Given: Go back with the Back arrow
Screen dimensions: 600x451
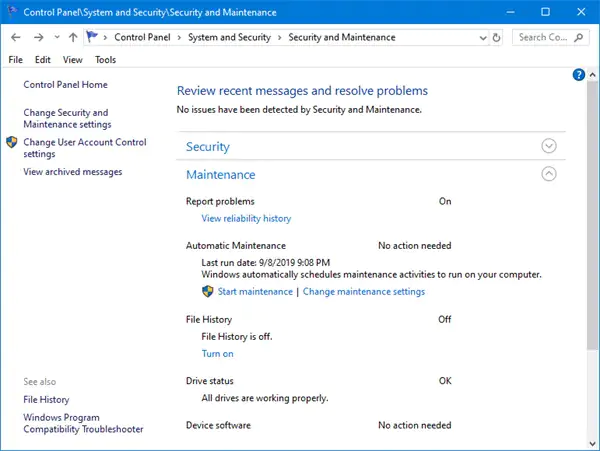Looking at the screenshot, I should 16,37.
